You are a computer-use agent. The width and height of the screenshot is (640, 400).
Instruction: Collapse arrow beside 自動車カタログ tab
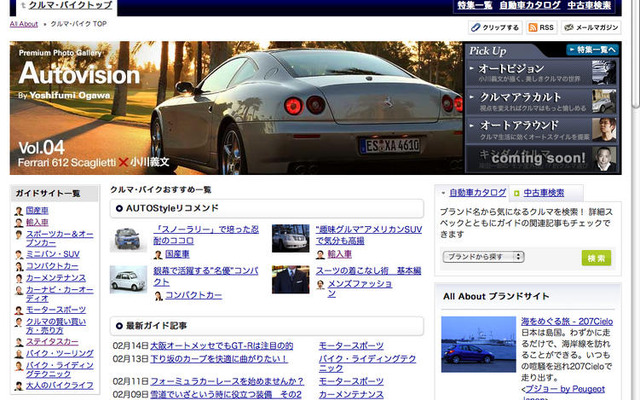444,193
